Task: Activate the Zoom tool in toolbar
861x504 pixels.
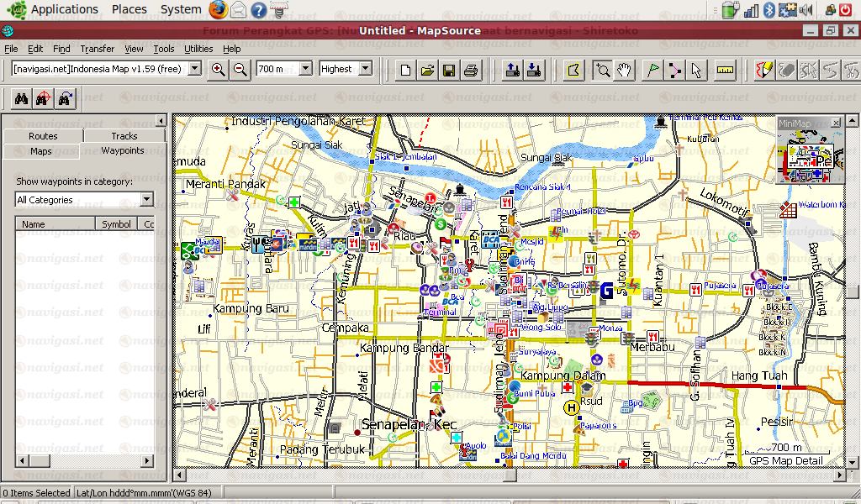Action: click(x=602, y=70)
